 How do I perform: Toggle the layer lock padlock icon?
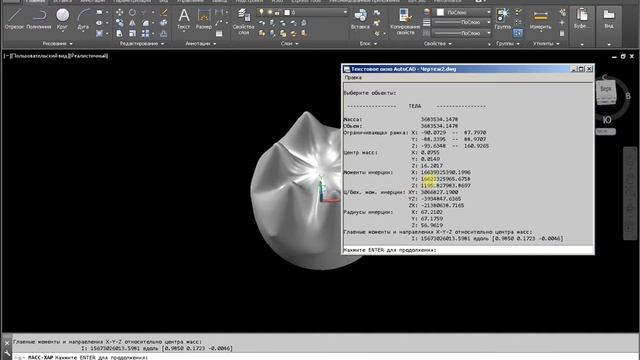(x=277, y=13)
